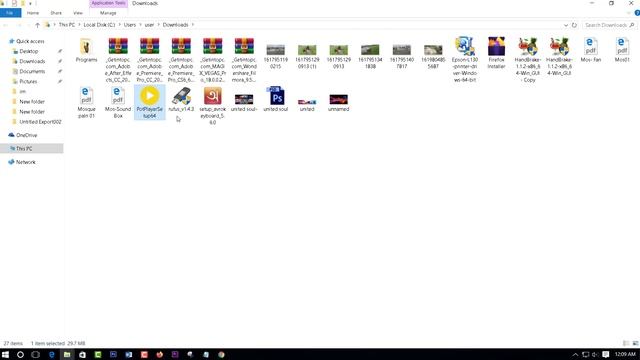Screen dimensions: 640x360
Task: Go up one folder level
Action: click(x=38, y=25)
